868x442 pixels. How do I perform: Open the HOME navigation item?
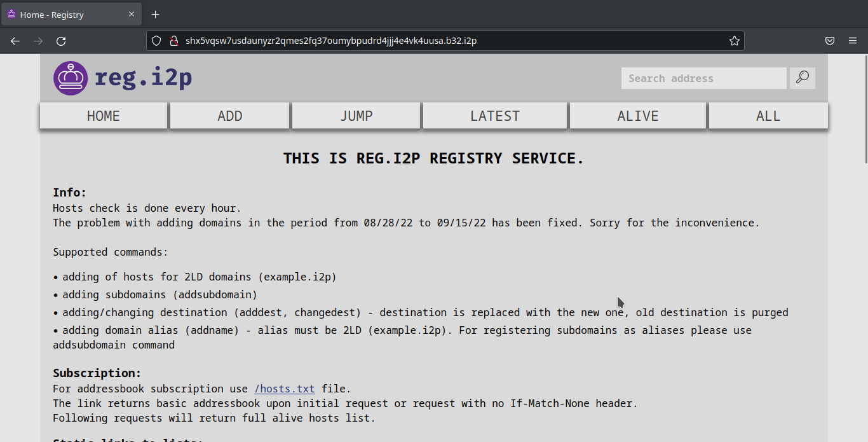pos(104,116)
